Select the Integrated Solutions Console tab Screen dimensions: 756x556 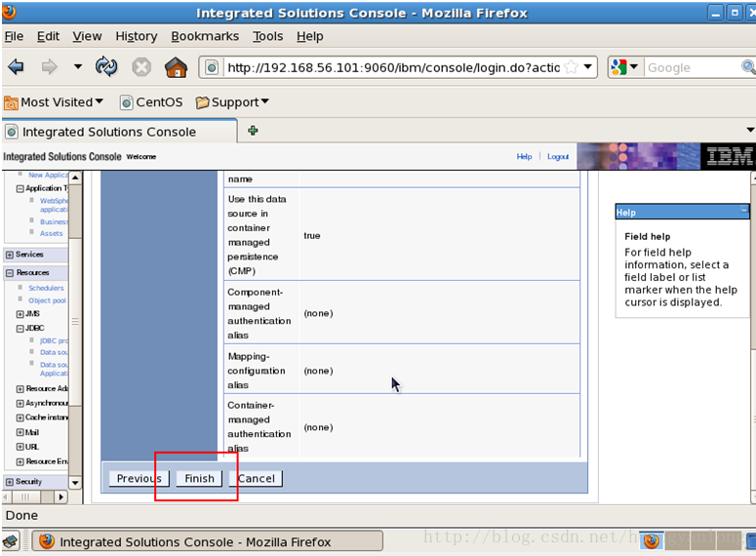(120, 132)
